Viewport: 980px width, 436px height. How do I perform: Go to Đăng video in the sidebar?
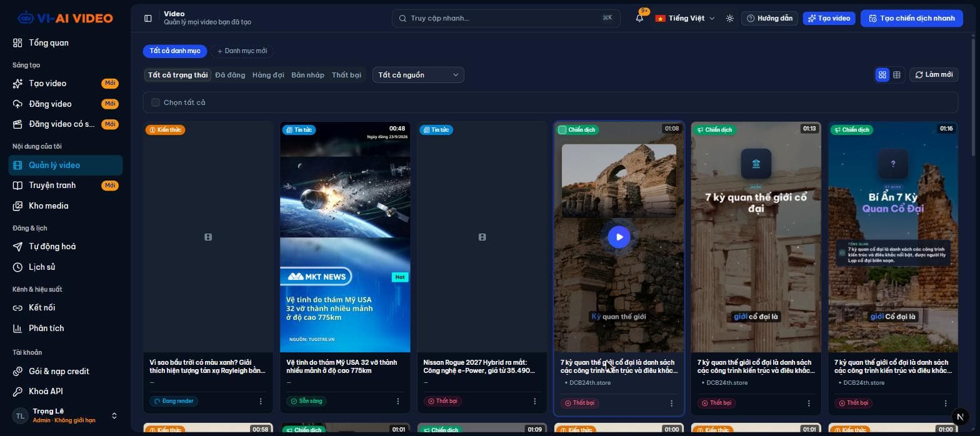(66, 104)
